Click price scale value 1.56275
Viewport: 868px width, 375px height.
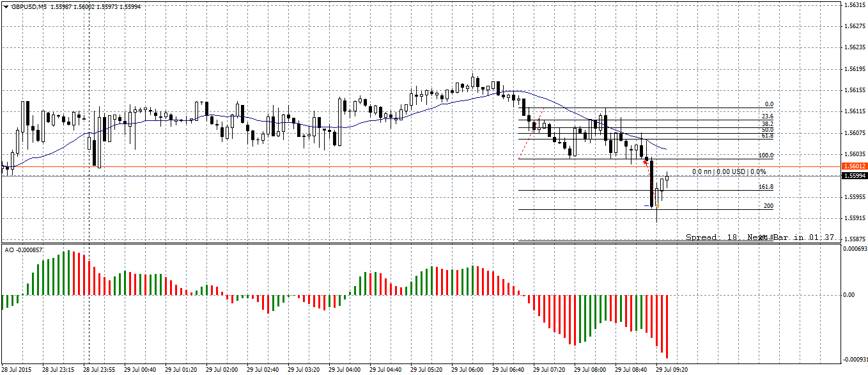pyautogui.click(x=855, y=26)
